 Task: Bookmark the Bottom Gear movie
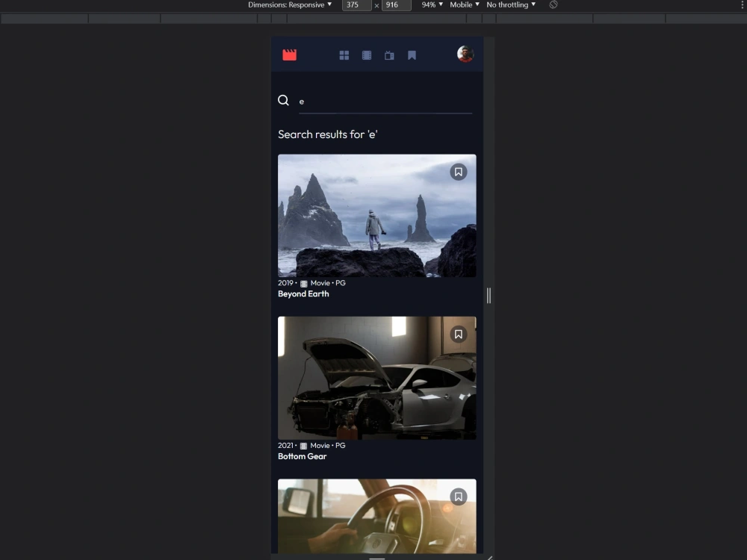point(459,335)
